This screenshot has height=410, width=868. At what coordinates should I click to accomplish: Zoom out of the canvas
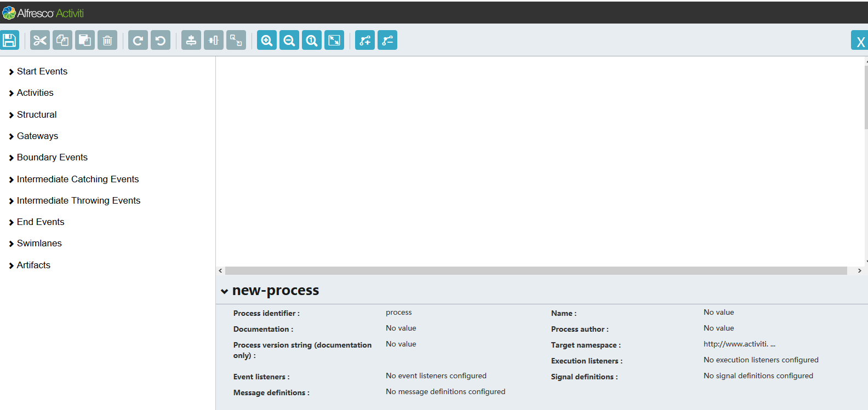[289, 40]
